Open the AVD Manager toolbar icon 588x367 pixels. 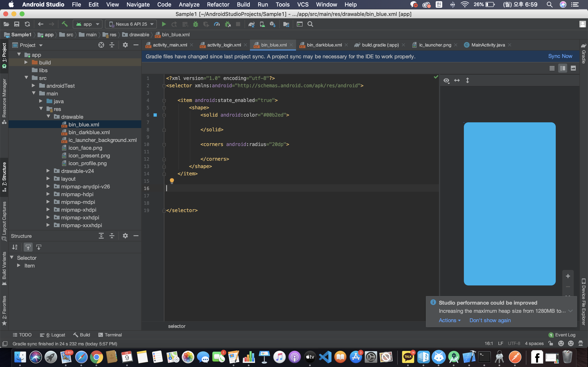click(x=262, y=24)
